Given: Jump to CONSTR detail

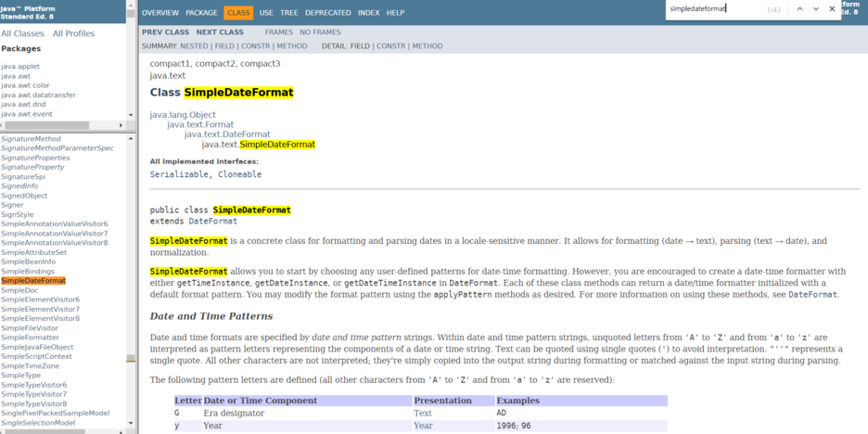Looking at the screenshot, I should pyautogui.click(x=390, y=46).
